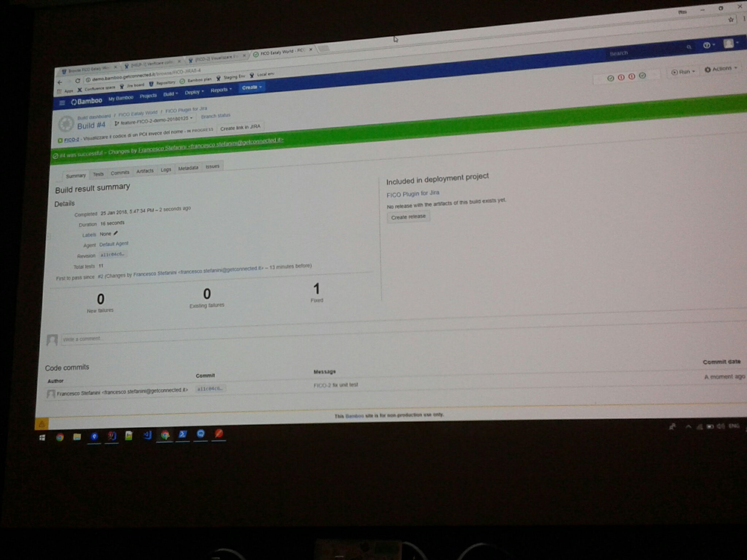Bookmark the page with the star icon

pos(731,20)
